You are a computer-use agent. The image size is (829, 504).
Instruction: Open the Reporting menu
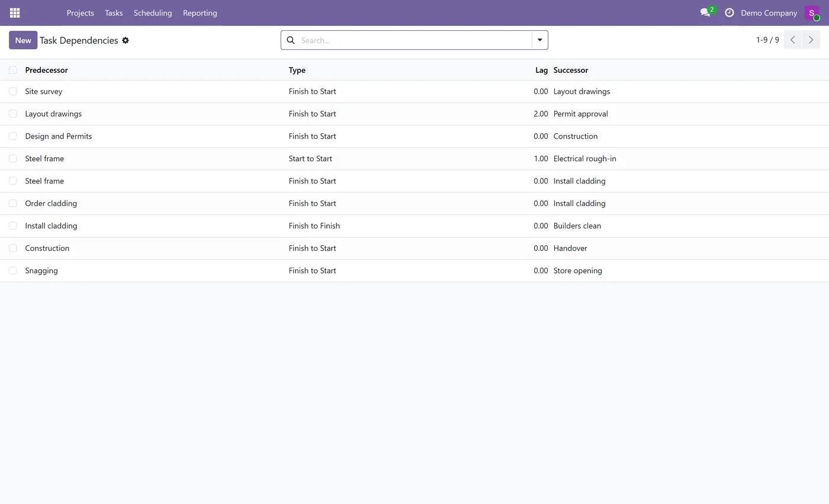point(200,13)
